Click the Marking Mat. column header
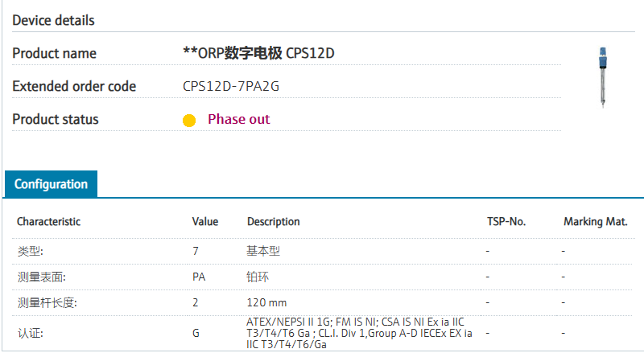The height and width of the screenshot is (353, 644). pyautogui.click(x=595, y=222)
